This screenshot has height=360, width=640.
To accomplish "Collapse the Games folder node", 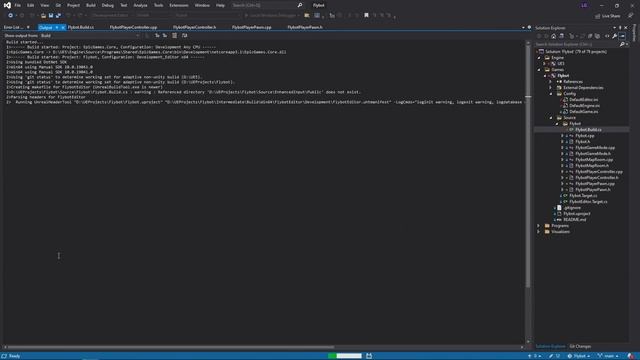I will 539,70.
